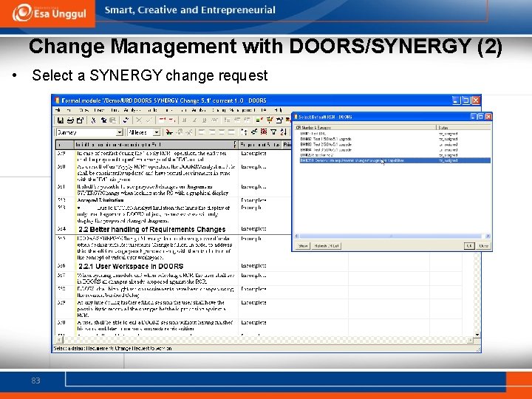Viewport: 532px width, 399px height.
Task: Click the Cut scissors icon
Action: coord(93,120)
